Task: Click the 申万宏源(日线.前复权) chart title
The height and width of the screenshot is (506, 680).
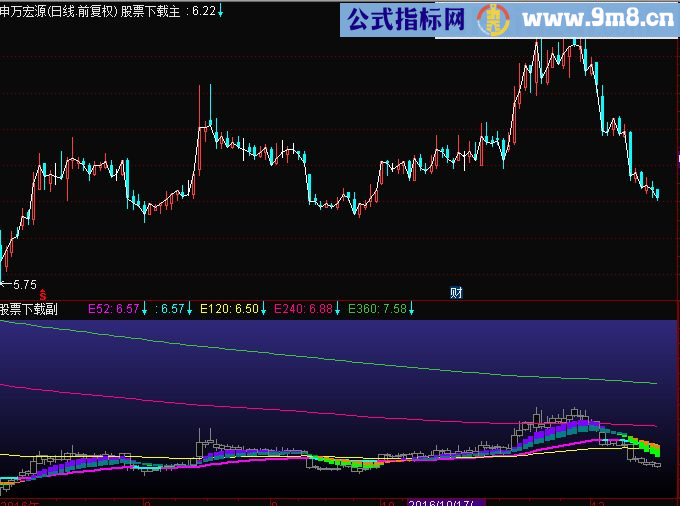Action: pos(59,11)
